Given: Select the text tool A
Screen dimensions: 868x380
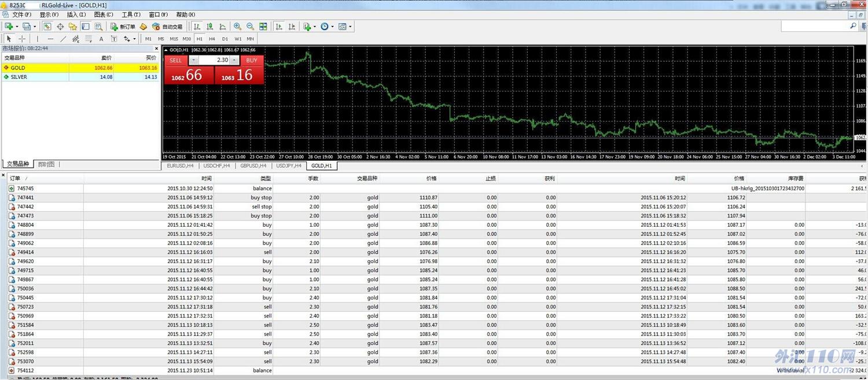Looking at the screenshot, I should (101, 39).
